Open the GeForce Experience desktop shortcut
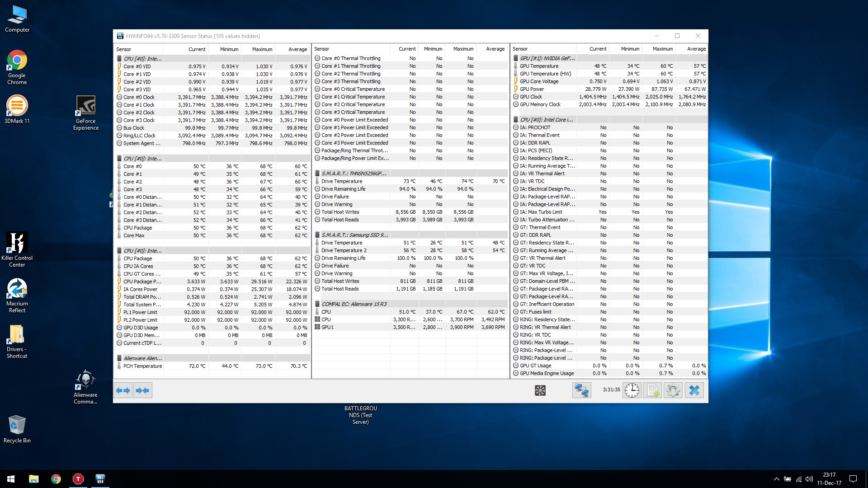The width and height of the screenshot is (868, 488). coord(86,113)
